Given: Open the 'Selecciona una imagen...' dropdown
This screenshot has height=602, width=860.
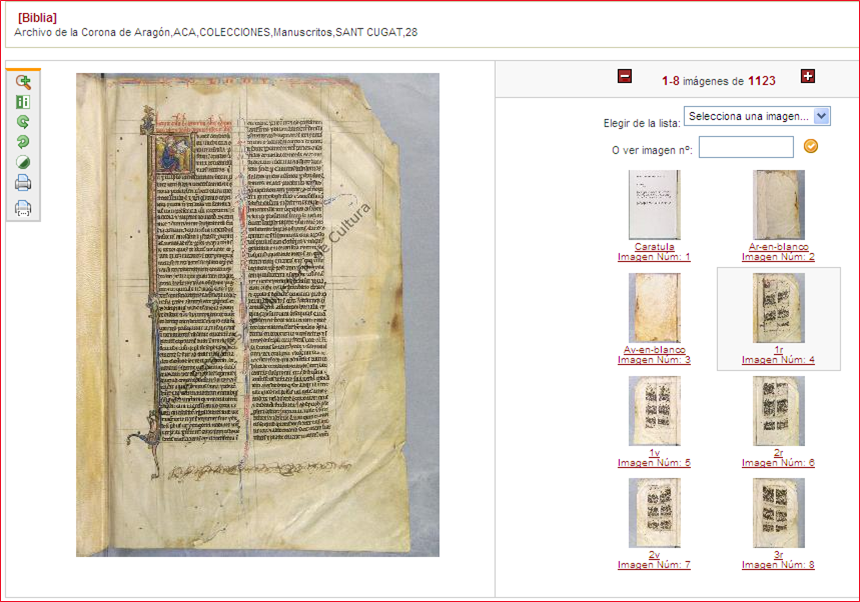Looking at the screenshot, I should point(757,116).
